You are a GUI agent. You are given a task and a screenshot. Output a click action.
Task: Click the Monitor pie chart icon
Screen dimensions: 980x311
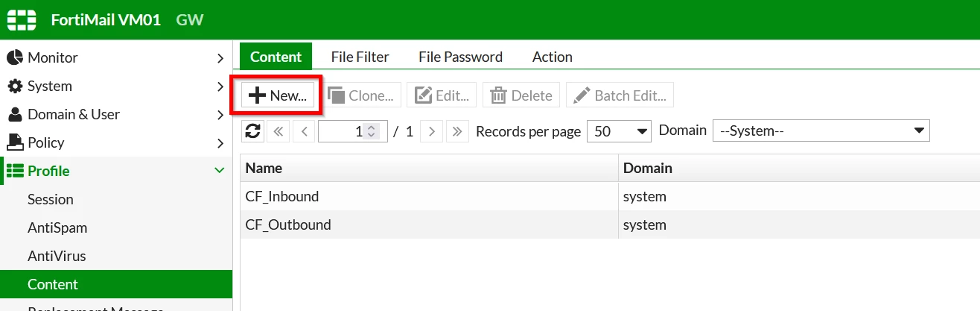pos(15,57)
